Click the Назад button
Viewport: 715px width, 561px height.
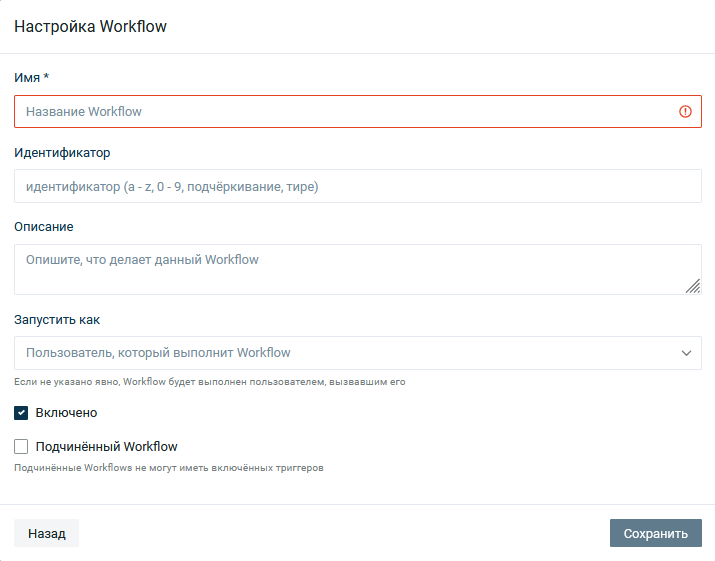[x=47, y=533]
